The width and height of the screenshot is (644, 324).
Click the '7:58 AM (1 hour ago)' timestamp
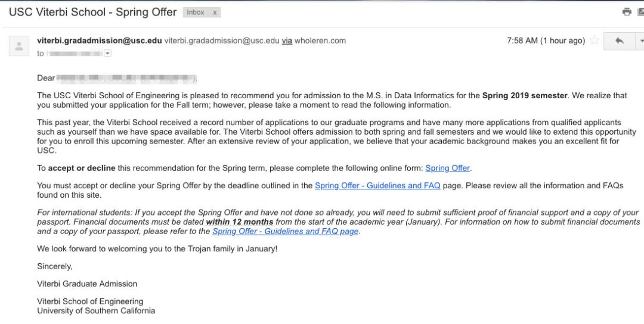(546, 41)
